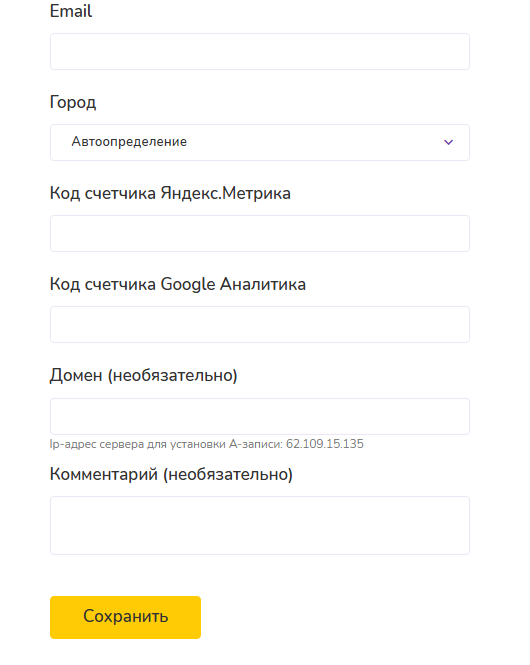Click the chevron arrow in the Город dropdown
The width and height of the screenshot is (530, 665).
tap(448, 142)
